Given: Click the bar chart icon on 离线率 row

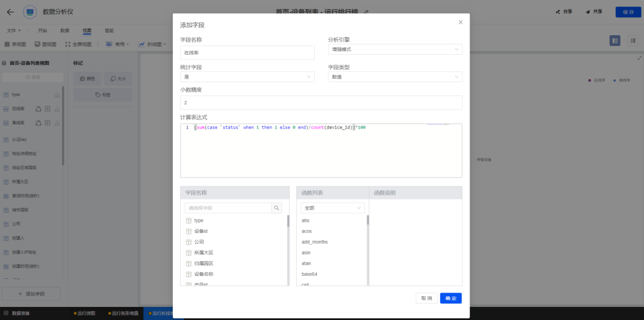Looking at the screenshot, I should click(57, 123).
